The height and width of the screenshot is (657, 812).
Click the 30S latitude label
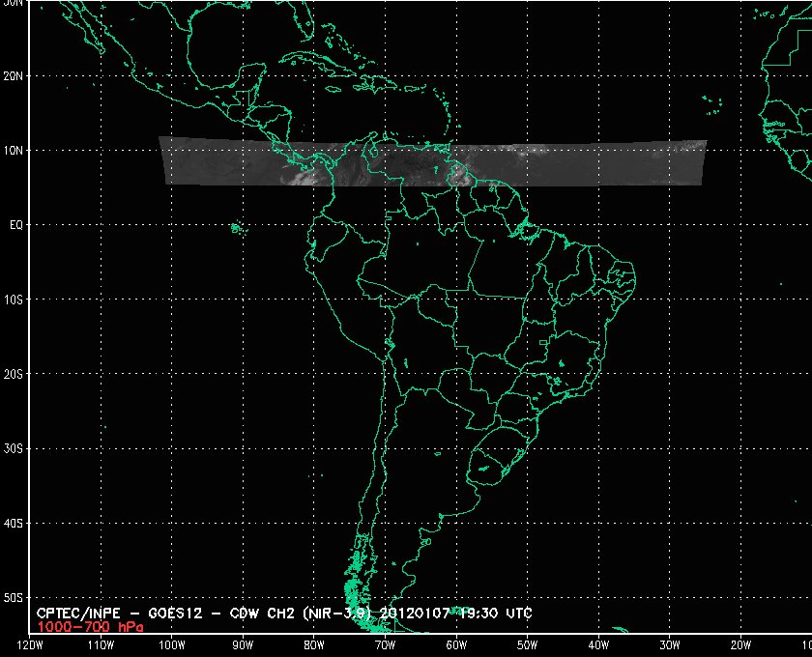click(14, 449)
